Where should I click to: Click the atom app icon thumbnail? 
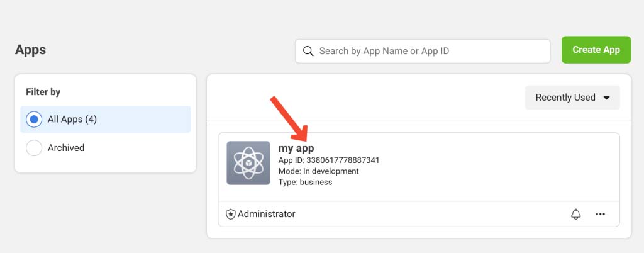point(248,163)
